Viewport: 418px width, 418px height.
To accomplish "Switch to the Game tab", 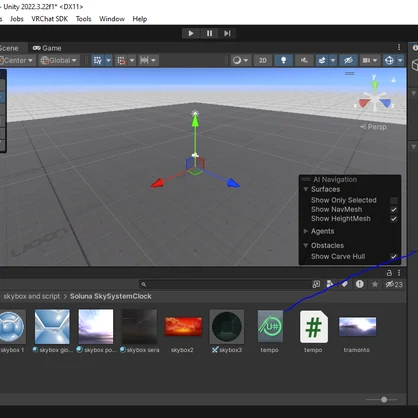I will 47,48.
